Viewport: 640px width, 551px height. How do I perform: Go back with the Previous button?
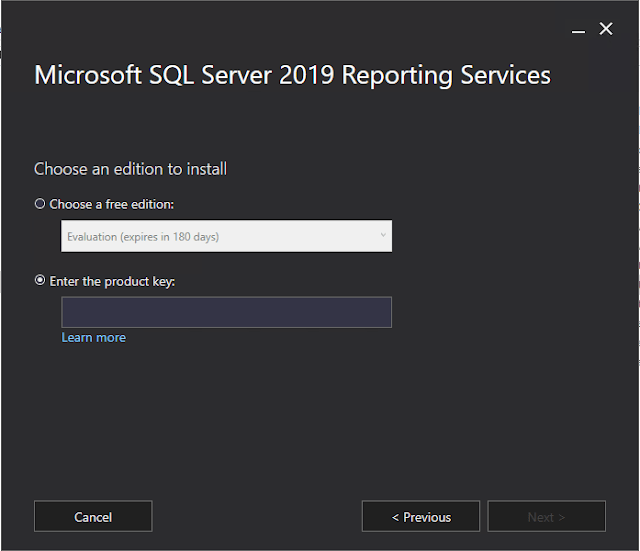coord(421,517)
